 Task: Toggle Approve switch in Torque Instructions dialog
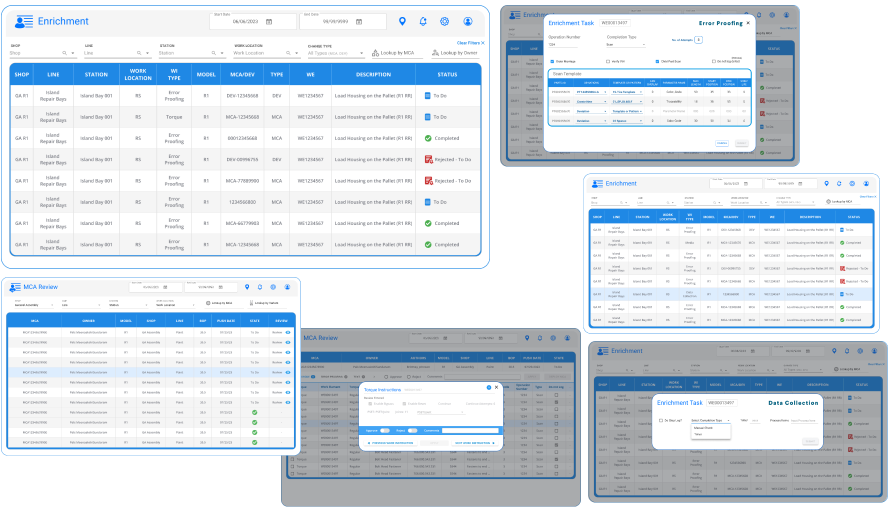(x=385, y=431)
